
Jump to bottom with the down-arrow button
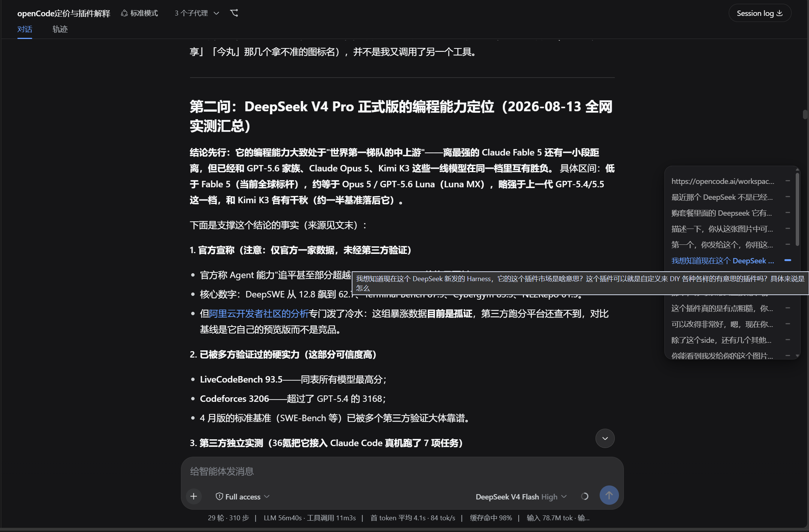point(605,438)
